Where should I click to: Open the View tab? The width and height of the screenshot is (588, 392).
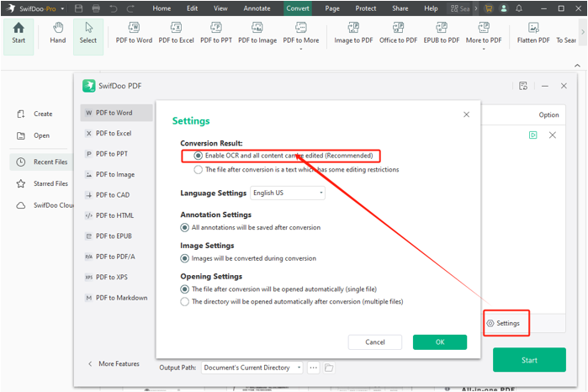pos(220,8)
